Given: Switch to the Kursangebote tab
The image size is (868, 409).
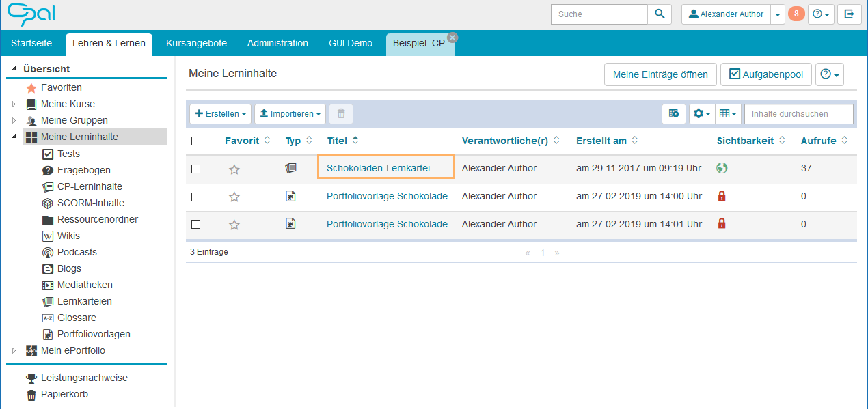Looking at the screenshot, I should (x=196, y=43).
